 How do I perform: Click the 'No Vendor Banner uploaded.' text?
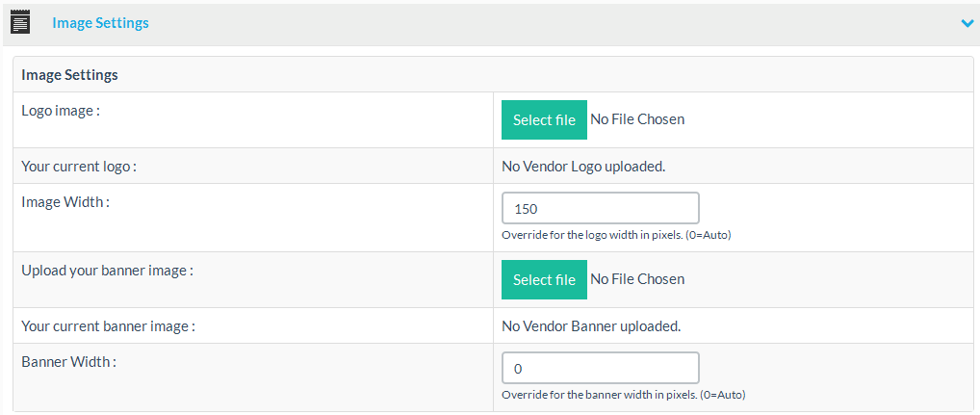[591, 325]
